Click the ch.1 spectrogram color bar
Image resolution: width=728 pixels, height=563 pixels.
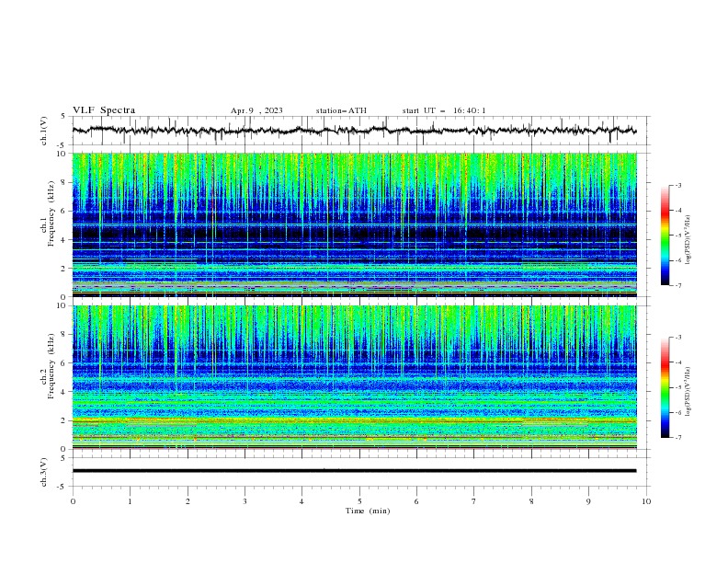click(x=665, y=236)
